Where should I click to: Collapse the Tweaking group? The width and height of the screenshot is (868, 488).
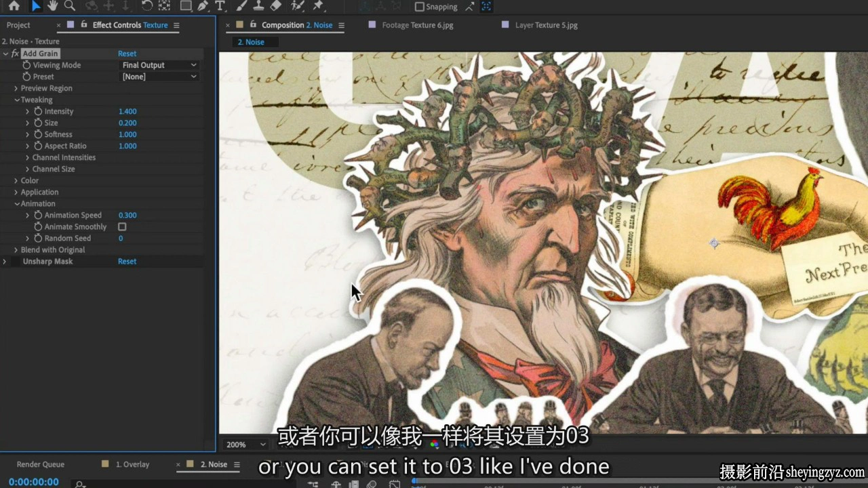click(x=16, y=100)
